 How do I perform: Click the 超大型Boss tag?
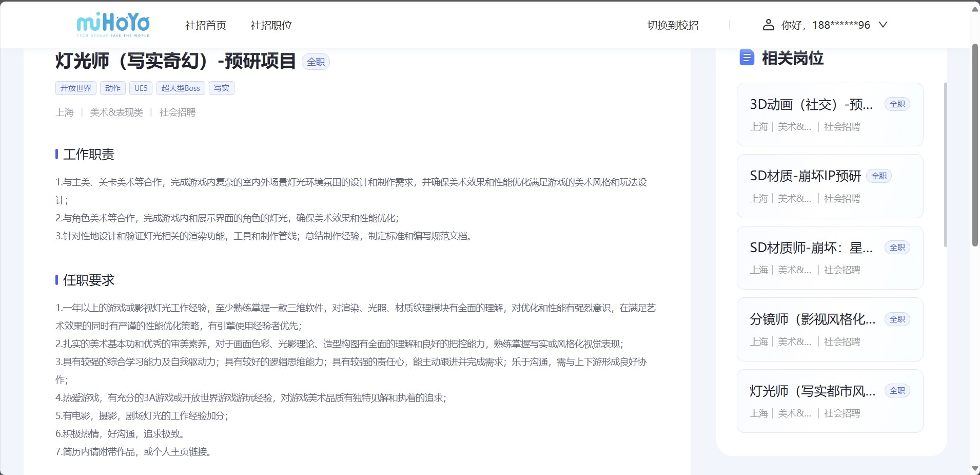click(x=181, y=88)
